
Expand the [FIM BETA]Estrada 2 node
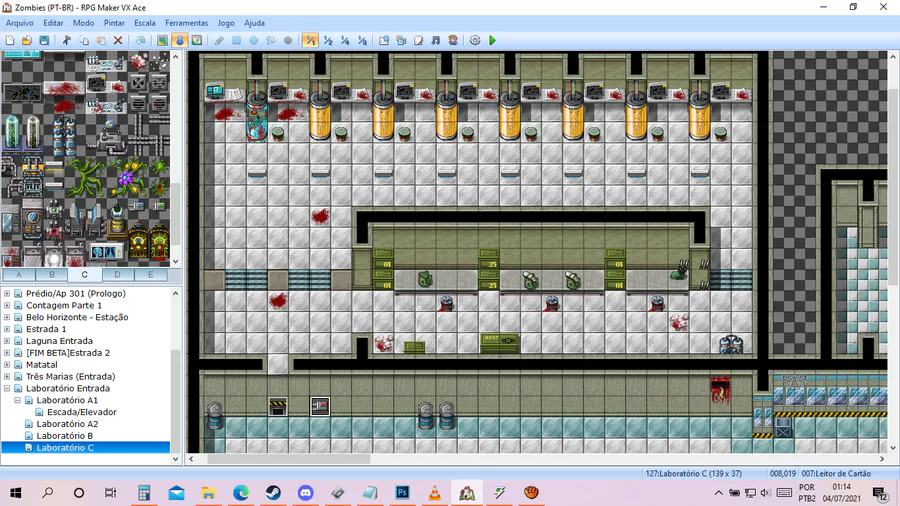[7, 353]
